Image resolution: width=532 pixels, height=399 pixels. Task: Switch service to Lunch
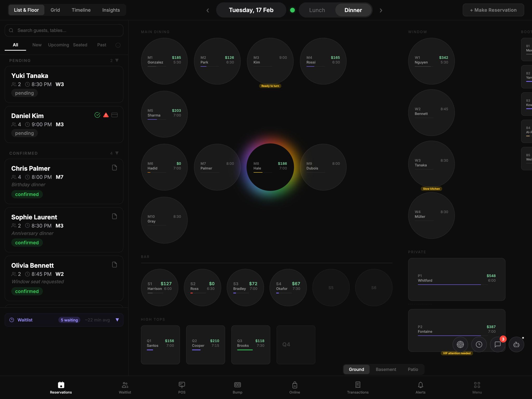click(x=317, y=10)
